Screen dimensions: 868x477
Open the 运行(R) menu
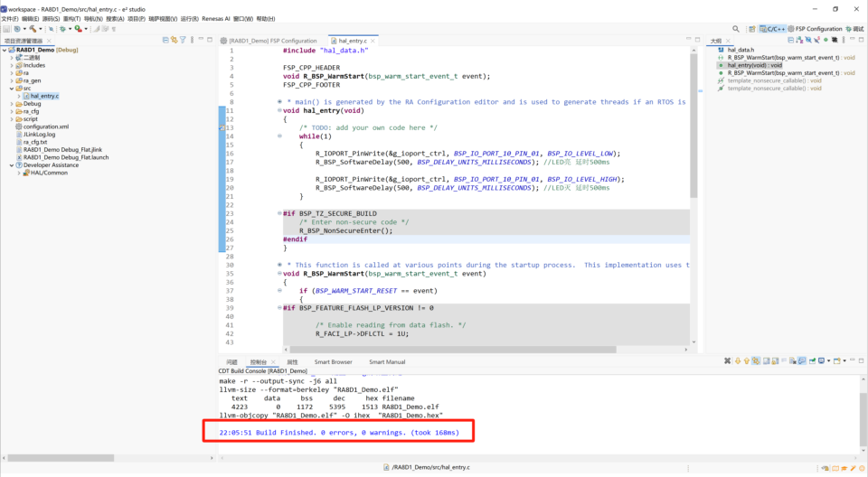189,19
